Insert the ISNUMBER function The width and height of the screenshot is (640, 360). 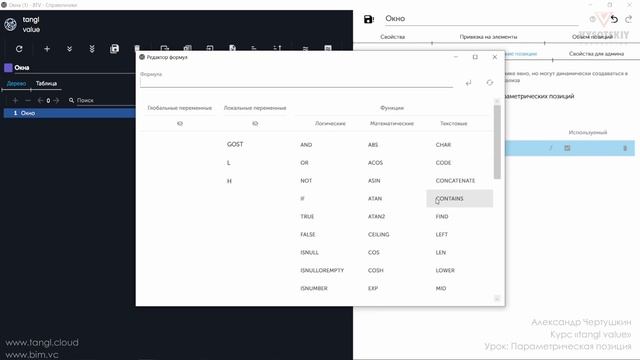click(314, 289)
